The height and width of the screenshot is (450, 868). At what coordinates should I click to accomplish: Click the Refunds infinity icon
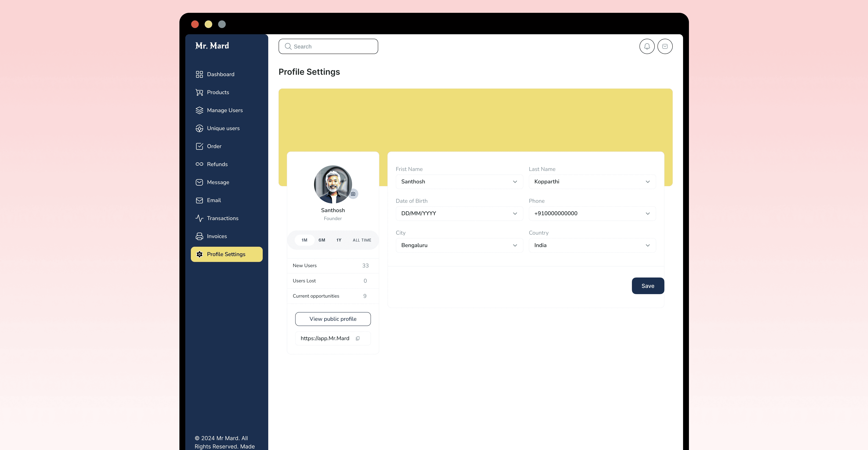coord(199,164)
